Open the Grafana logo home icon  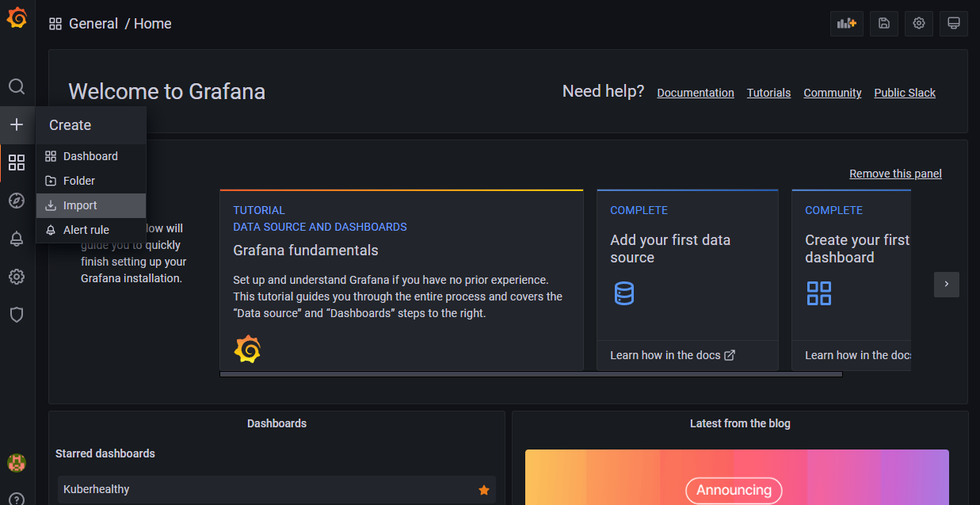coord(17,17)
